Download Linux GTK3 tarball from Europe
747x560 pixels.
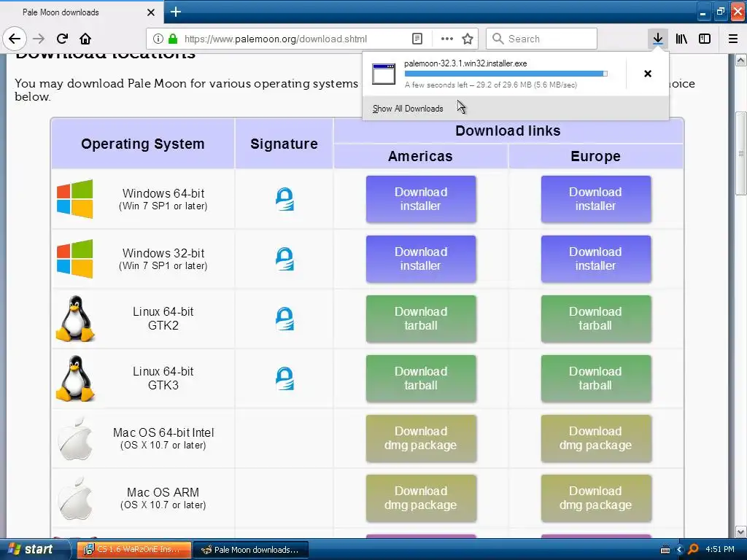[x=595, y=378]
